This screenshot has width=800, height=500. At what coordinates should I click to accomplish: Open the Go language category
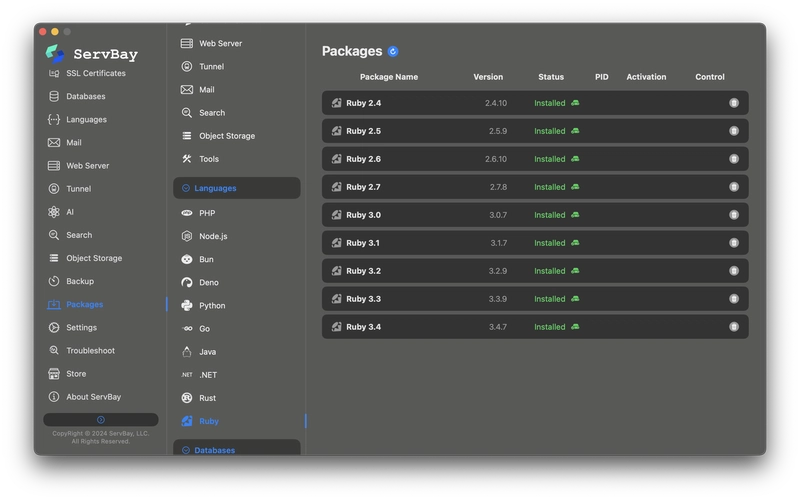tap(204, 329)
